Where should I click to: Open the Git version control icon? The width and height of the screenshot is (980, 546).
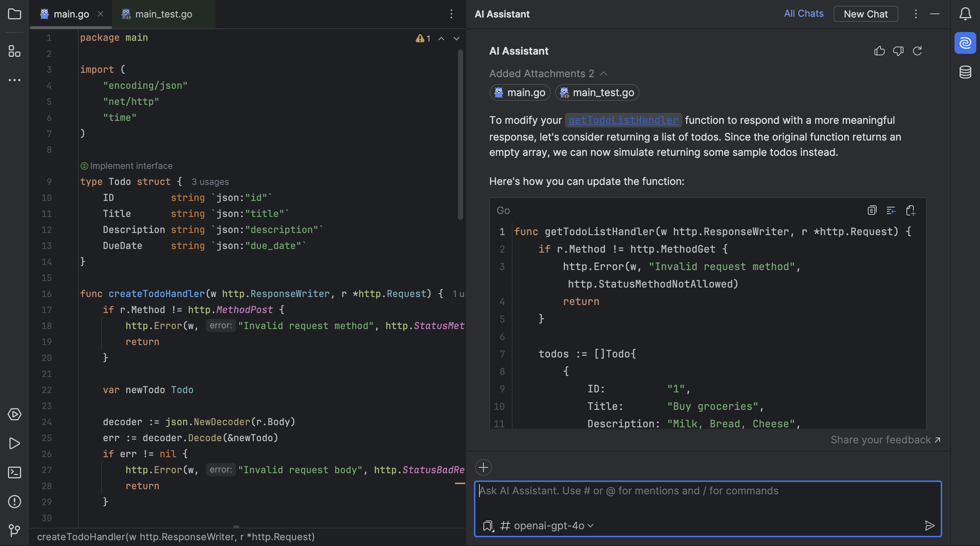pyautogui.click(x=15, y=530)
